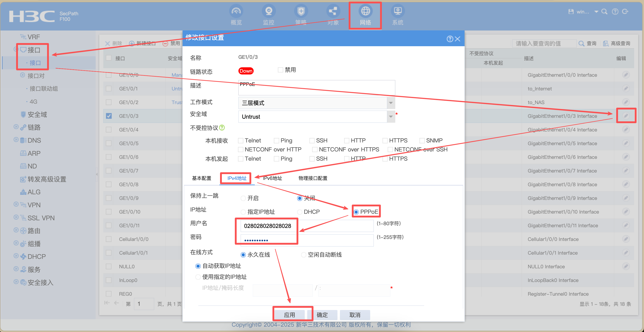Open the 安全域 Untrust dropdown
This screenshot has height=332, width=644.
(x=316, y=117)
